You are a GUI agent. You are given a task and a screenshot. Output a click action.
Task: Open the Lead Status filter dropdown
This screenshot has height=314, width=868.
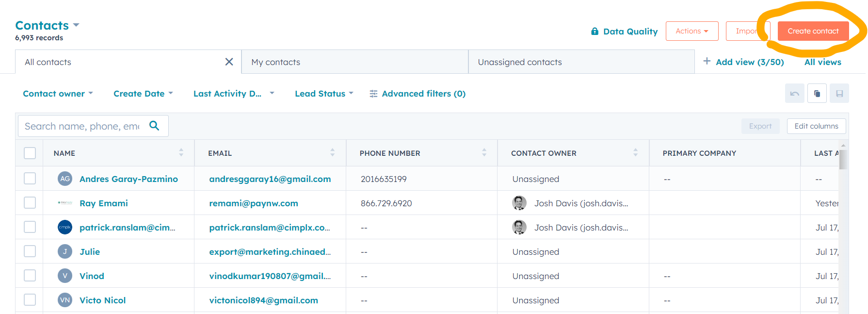click(x=324, y=94)
